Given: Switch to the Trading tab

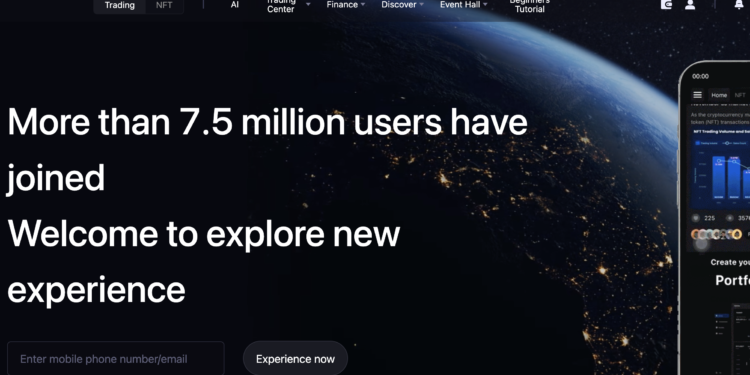Looking at the screenshot, I should 120,5.
